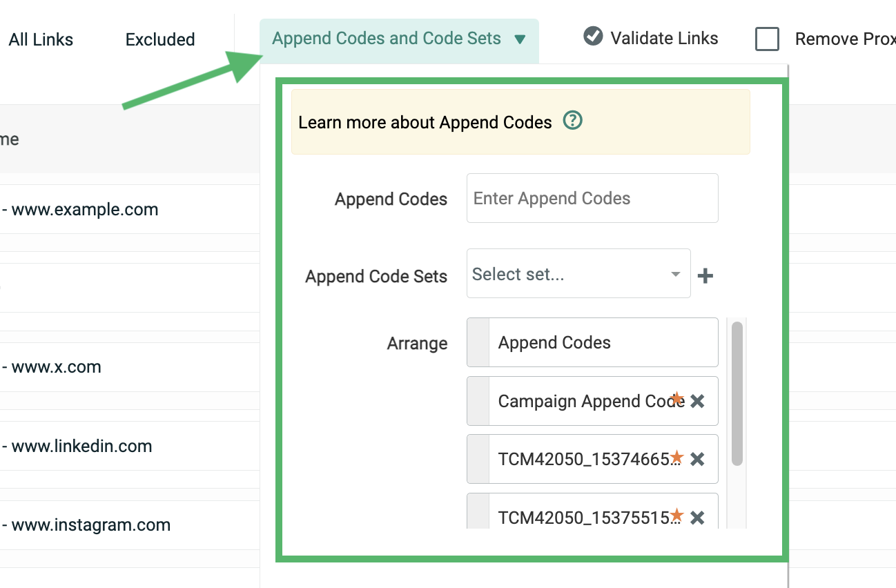Switch to the Excluded tab
The height and width of the screenshot is (588, 896).
(160, 40)
